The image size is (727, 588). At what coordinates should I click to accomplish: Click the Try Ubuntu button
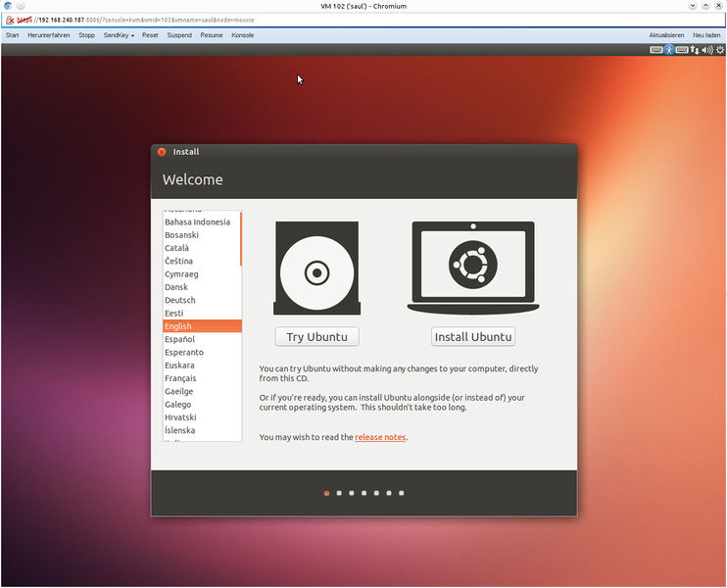tap(316, 337)
